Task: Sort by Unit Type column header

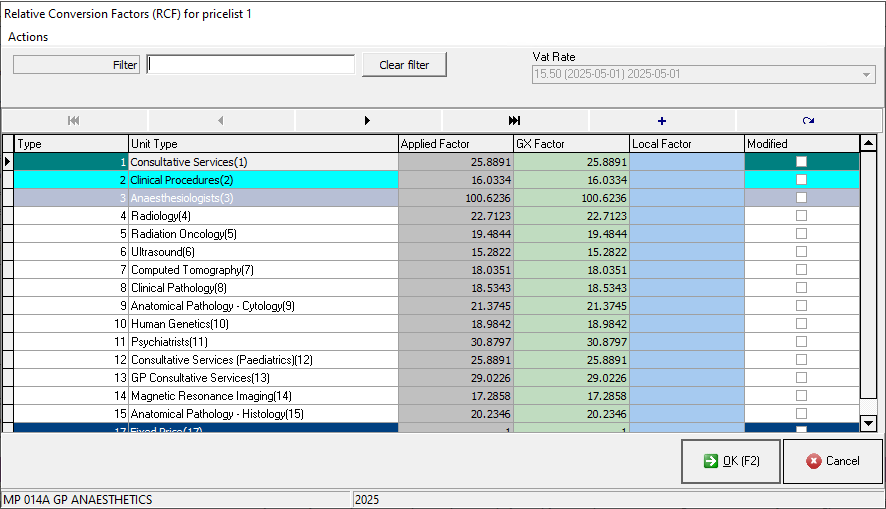Action: 263,144
